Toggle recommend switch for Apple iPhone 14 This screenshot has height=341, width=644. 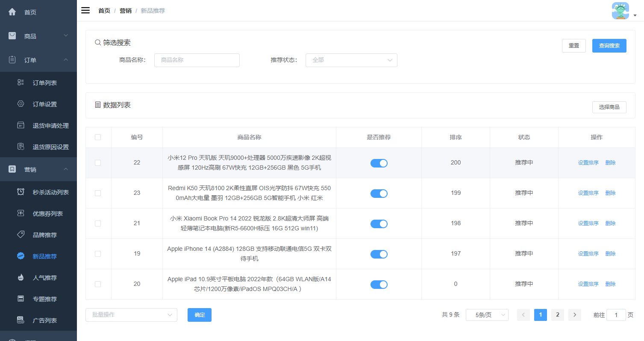tap(379, 254)
